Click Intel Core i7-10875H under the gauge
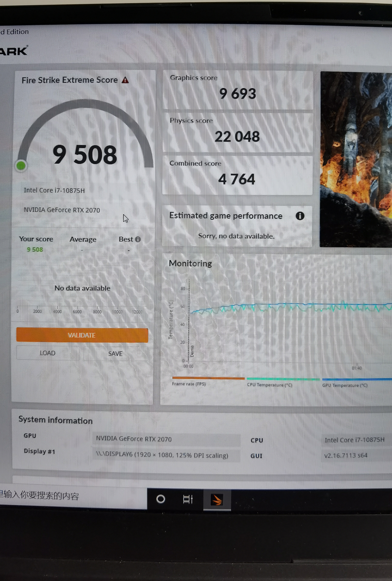Viewport: 392px width, 581px height. tap(54, 190)
